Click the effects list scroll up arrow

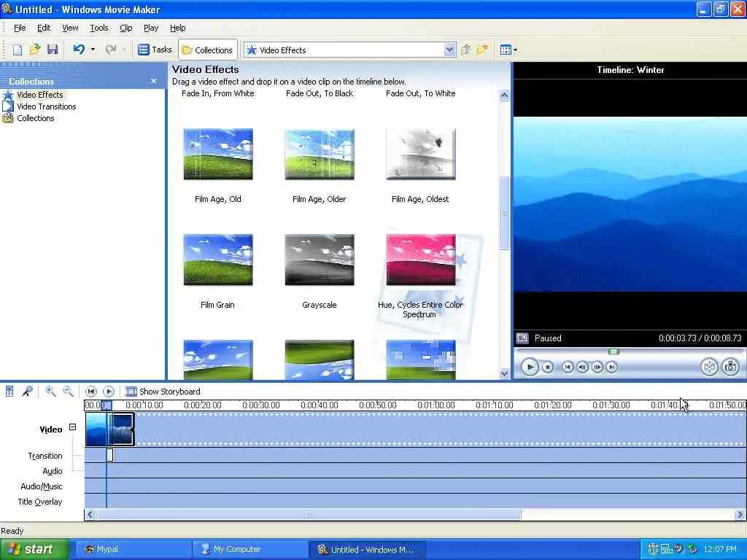coord(504,96)
